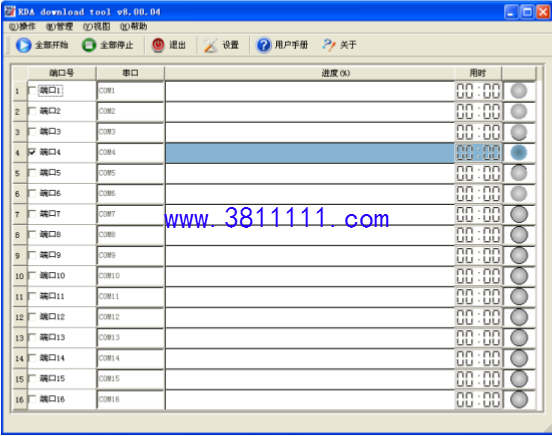Viewport: 554px width, 436px height.
Task: Click the red 退出 power icon
Action: pos(158,45)
